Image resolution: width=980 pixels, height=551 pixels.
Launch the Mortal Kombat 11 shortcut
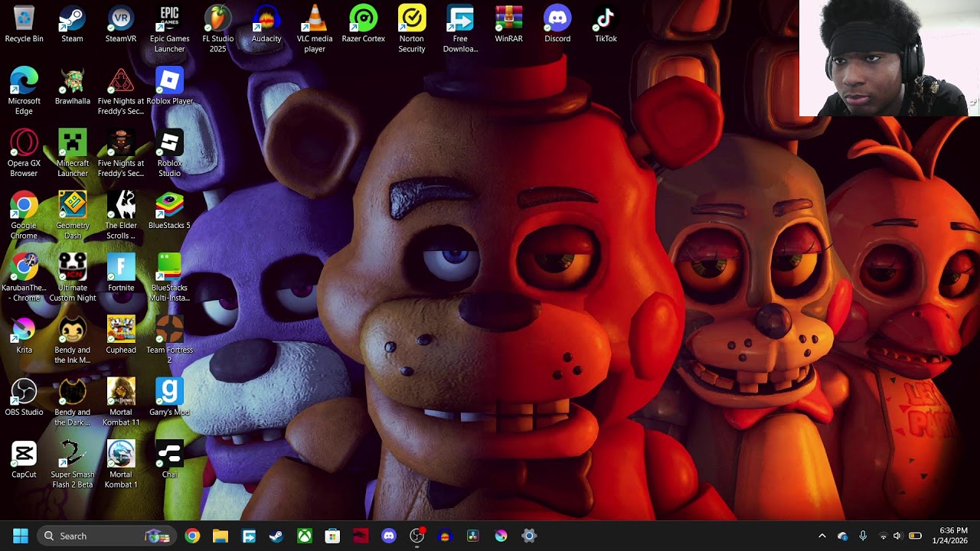(x=121, y=403)
